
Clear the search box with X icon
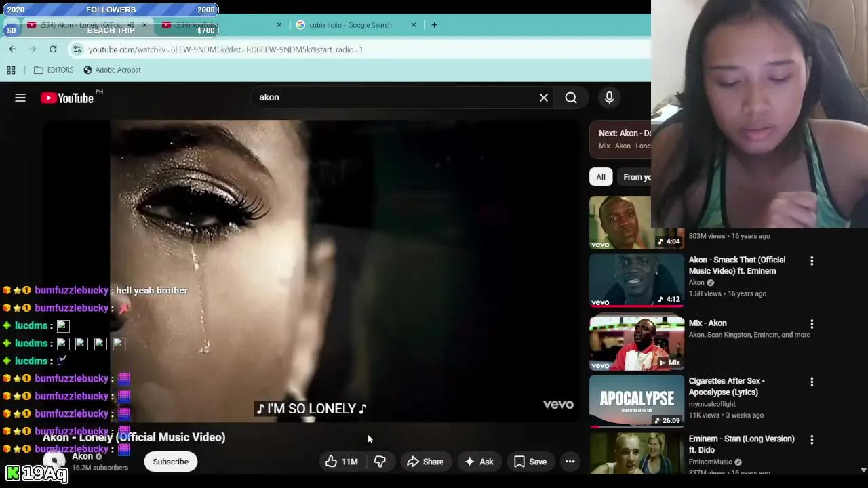pos(544,98)
